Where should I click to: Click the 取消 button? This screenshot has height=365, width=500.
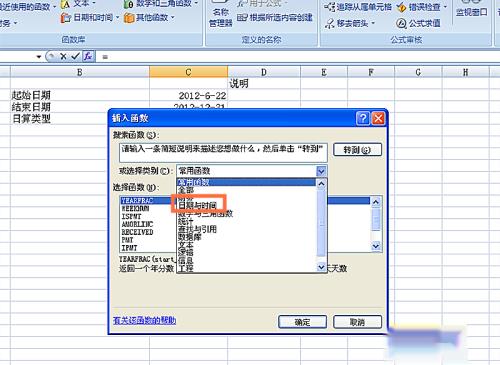click(357, 322)
